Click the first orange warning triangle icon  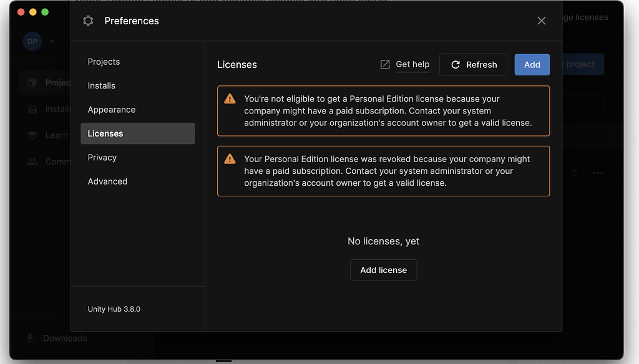pos(230,98)
